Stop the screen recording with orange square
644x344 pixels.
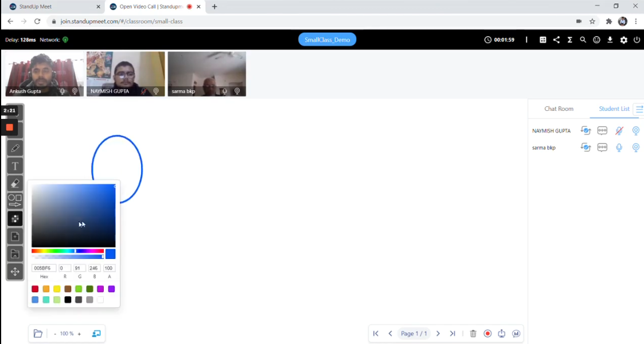point(9,127)
